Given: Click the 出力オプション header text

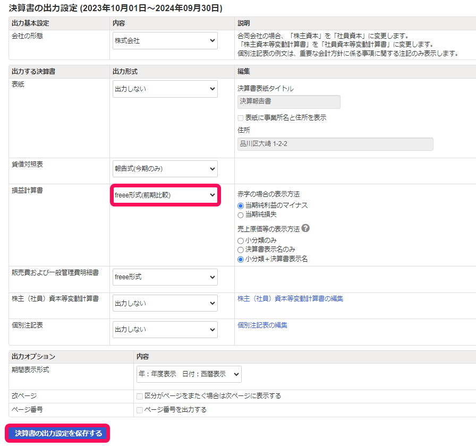Looking at the screenshot, I should (33, 356).
